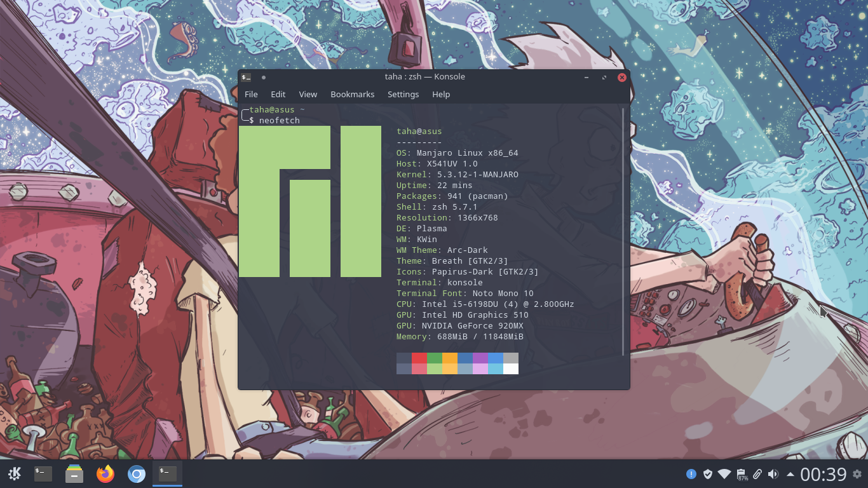Click the orange color block in top row
Screen dimensions: 868x488
point(450,358)
